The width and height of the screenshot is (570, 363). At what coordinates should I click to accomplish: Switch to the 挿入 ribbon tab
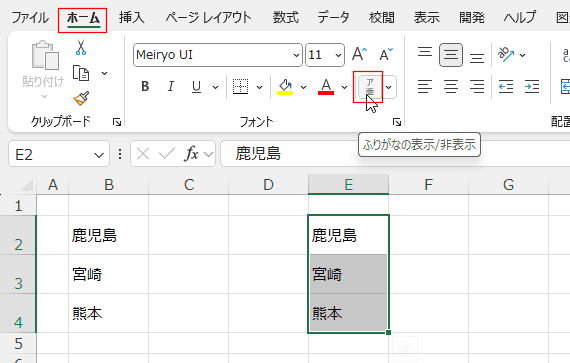[x=131, y=17]
